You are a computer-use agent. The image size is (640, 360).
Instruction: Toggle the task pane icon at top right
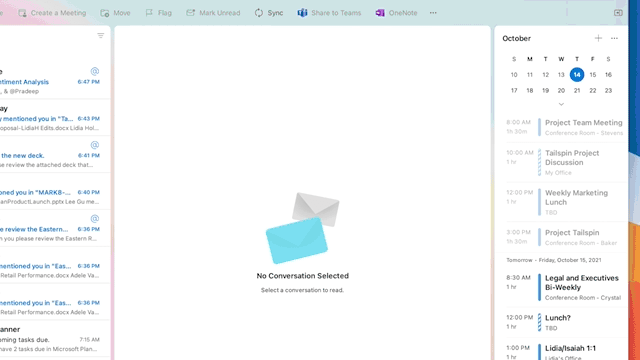(618, 13)
